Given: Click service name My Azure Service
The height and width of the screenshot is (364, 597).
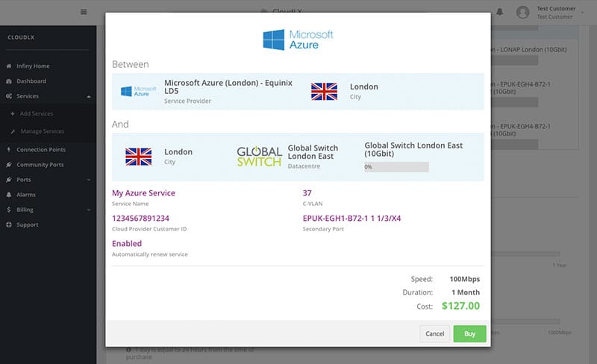Looking at the screenshot, I should (x=143, y=193).
